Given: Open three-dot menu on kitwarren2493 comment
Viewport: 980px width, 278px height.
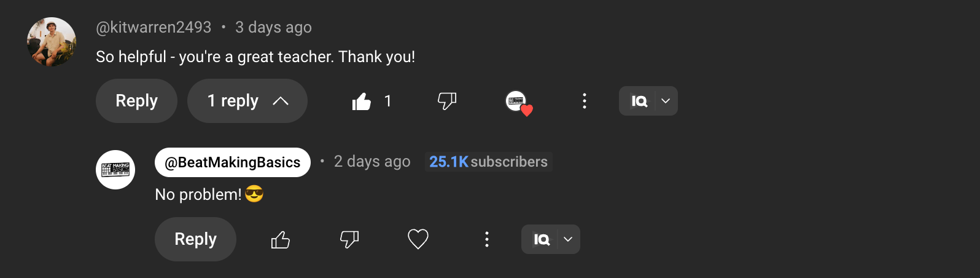Looking at the screenshot, I should click(x=584, y=101).
